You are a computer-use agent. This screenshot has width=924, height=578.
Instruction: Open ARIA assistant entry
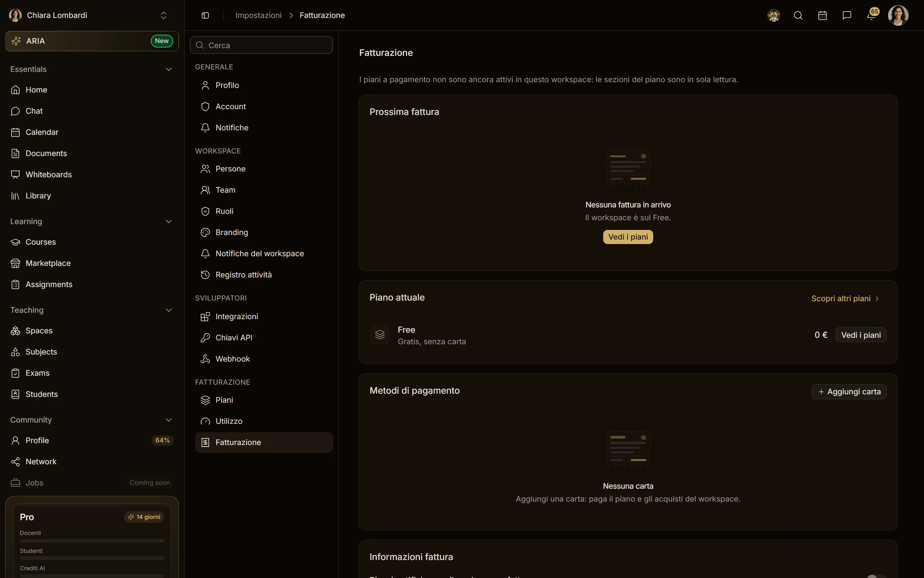click(x=92, y=41)
